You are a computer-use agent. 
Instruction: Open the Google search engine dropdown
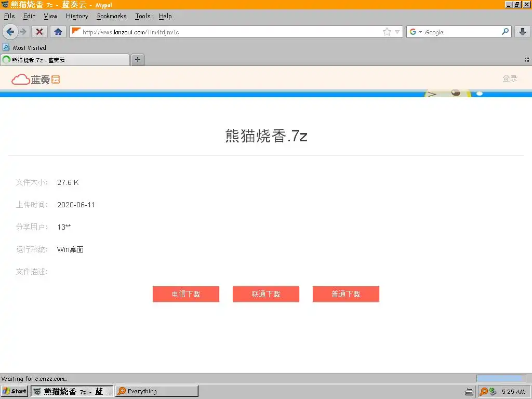[x=416, y=32]
